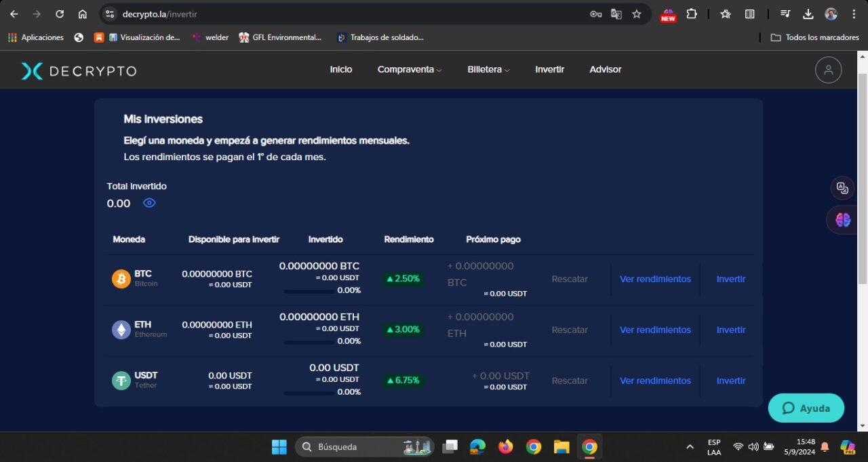Click the Bitcoin coin icon in the BTC row

click(x=121, y=278)
